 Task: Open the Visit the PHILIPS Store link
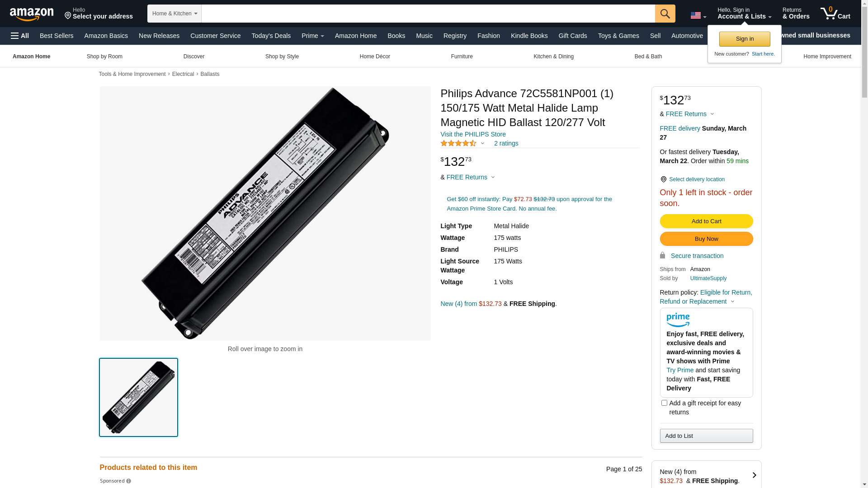click(x=473, y=134)
